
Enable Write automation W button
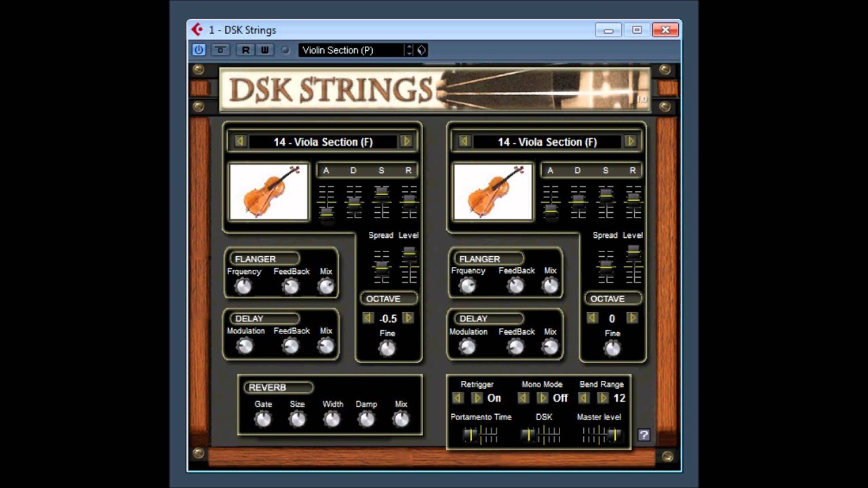pos(264,49)
